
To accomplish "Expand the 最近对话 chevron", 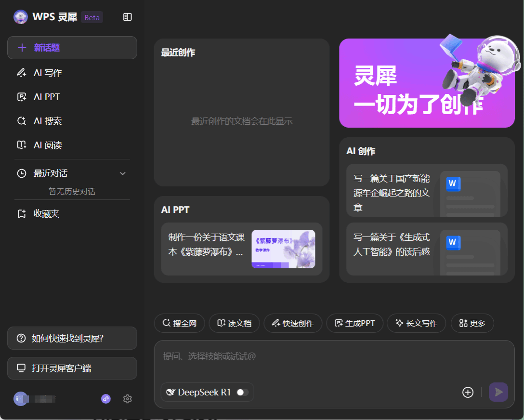I will (122, 173).
